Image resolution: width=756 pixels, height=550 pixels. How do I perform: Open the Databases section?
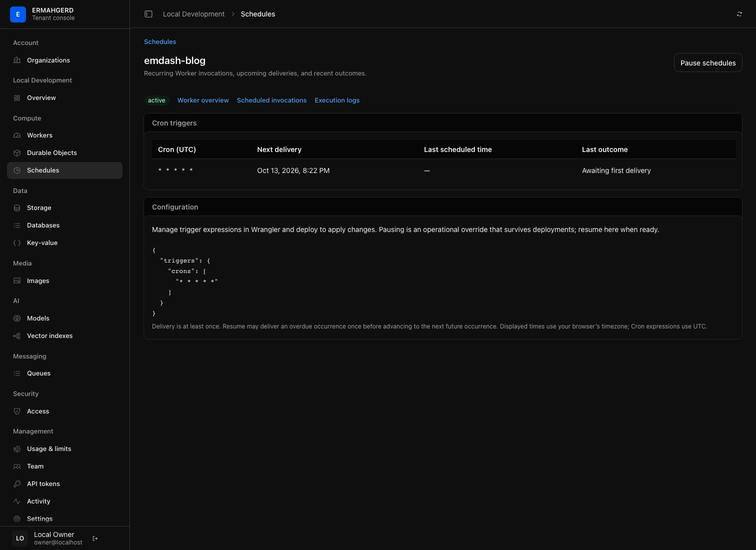coord(65,225)
